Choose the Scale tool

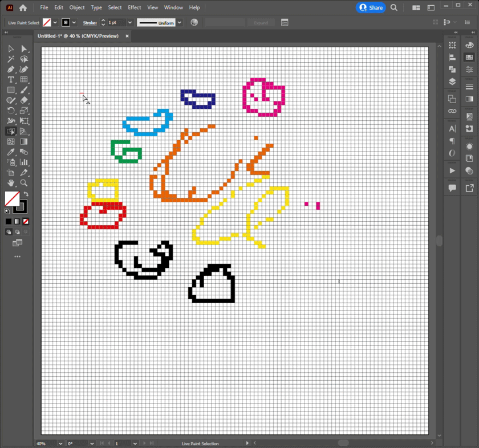coord(24,111)
